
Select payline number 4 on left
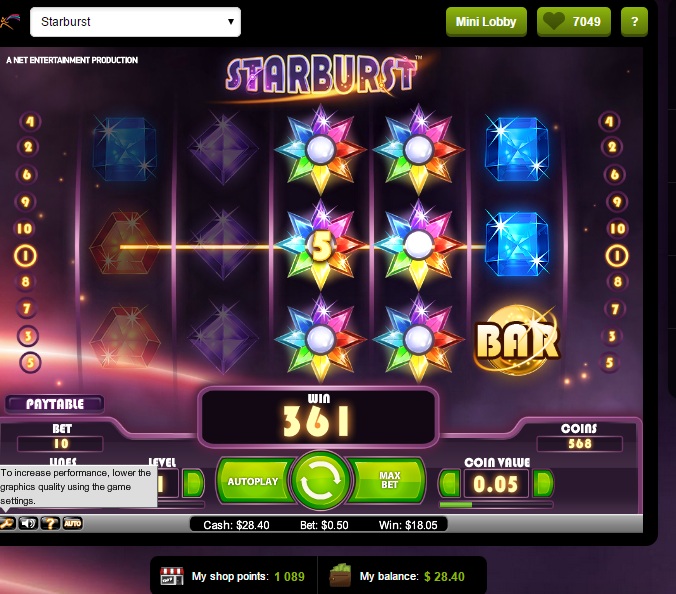pos(29,122)
